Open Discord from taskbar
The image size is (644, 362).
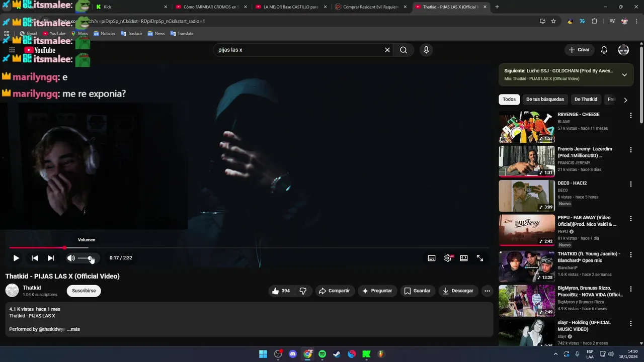coord(293,354)
